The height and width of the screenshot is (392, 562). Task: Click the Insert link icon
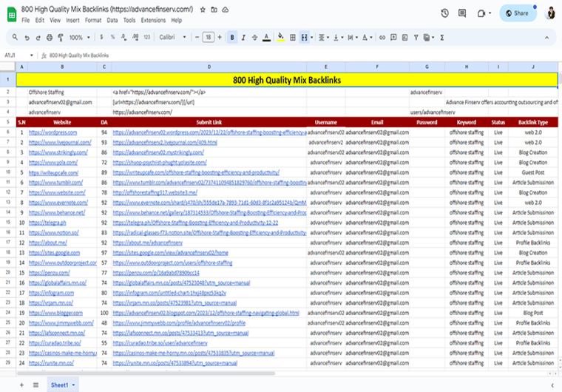point(383,37)
